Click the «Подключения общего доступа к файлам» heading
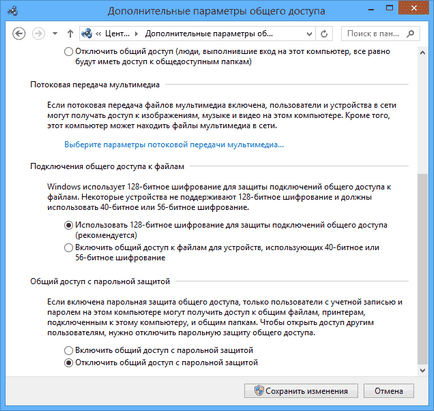The width and height of the screenshot is (434, 411). tap(107, 166)
